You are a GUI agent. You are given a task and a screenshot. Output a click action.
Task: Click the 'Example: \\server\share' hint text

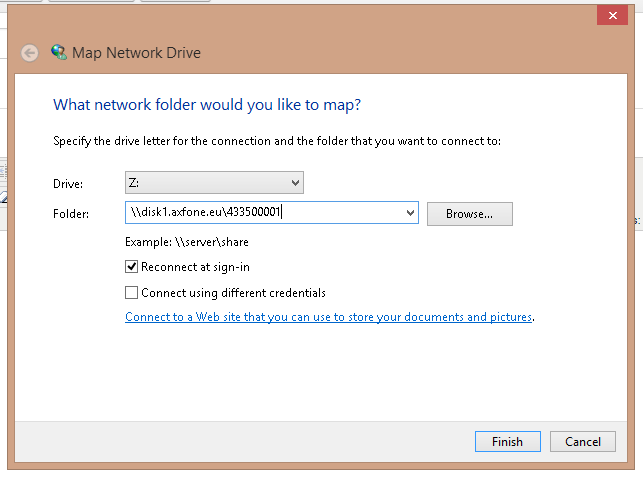187,242
